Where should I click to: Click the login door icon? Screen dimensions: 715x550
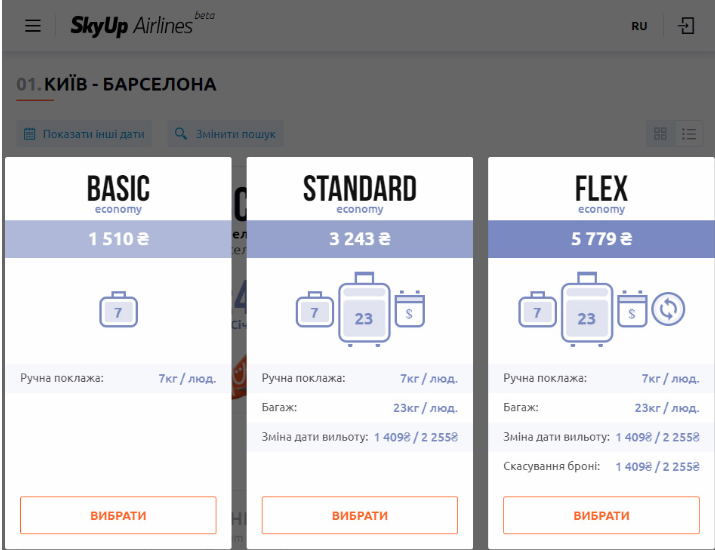pos(686,26)
